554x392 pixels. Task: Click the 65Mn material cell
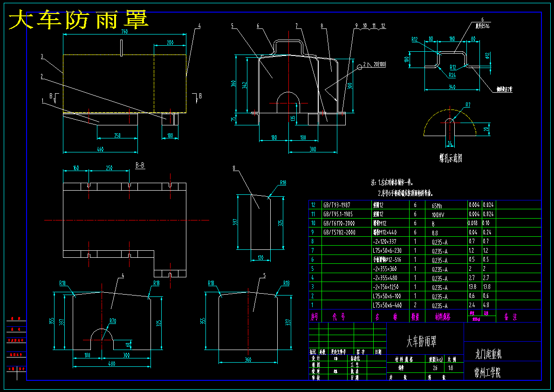coord(437,206)
